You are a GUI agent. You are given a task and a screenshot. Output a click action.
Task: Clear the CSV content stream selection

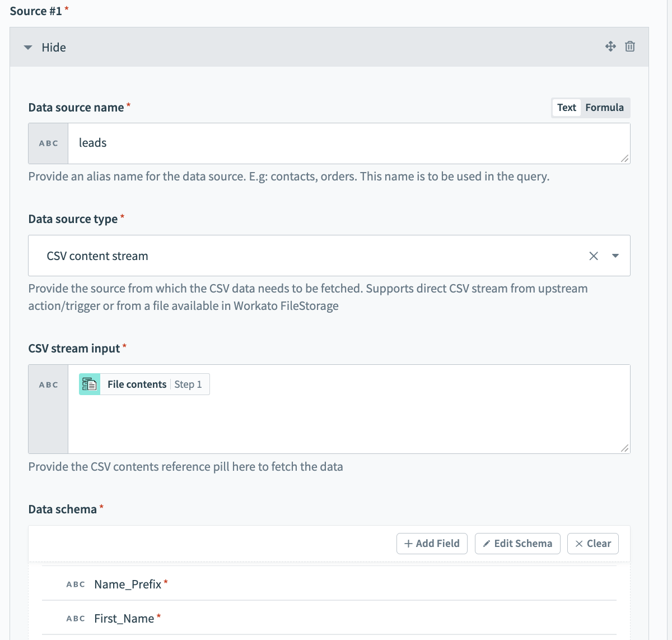point(594,256)
